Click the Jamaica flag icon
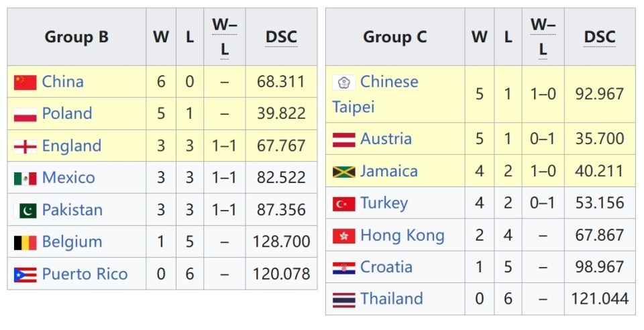 (343, 172)
